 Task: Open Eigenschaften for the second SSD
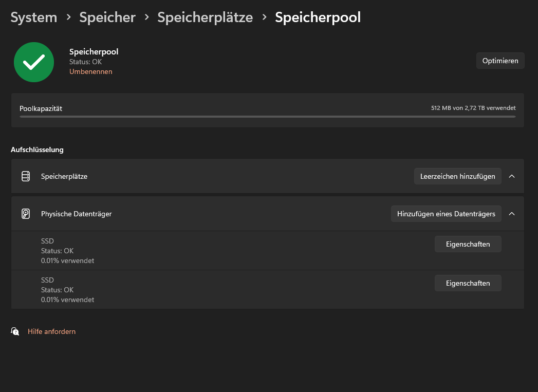click(x=468, y=283)
